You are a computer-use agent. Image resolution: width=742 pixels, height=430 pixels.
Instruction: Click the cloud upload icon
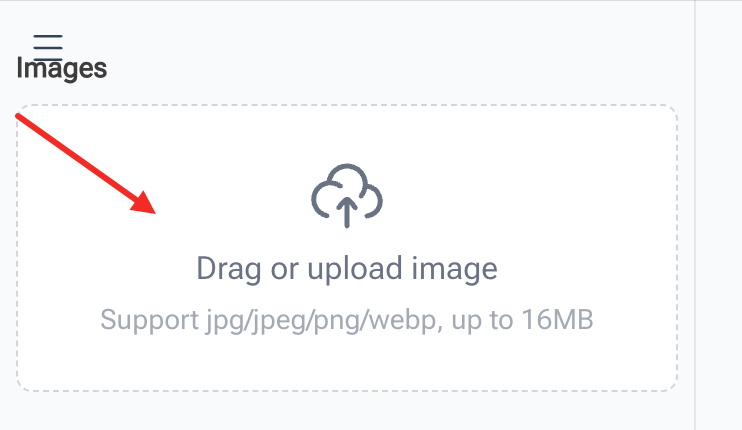347,195
